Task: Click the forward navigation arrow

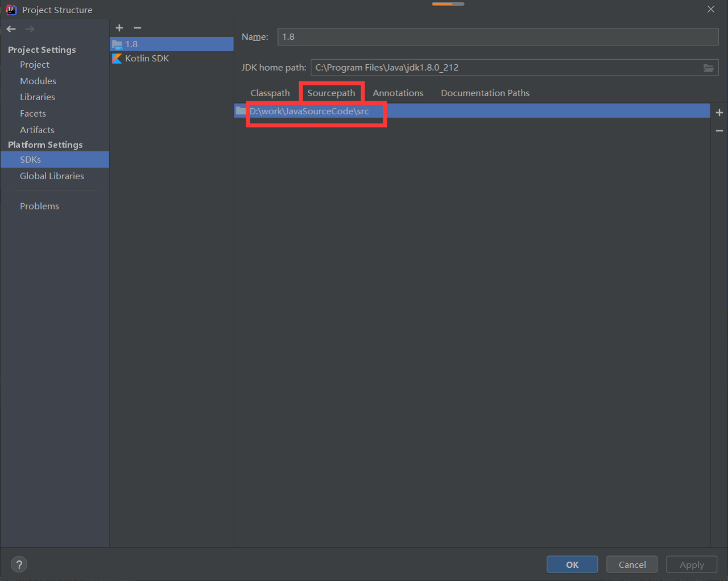Action: [x=30, y=29]
